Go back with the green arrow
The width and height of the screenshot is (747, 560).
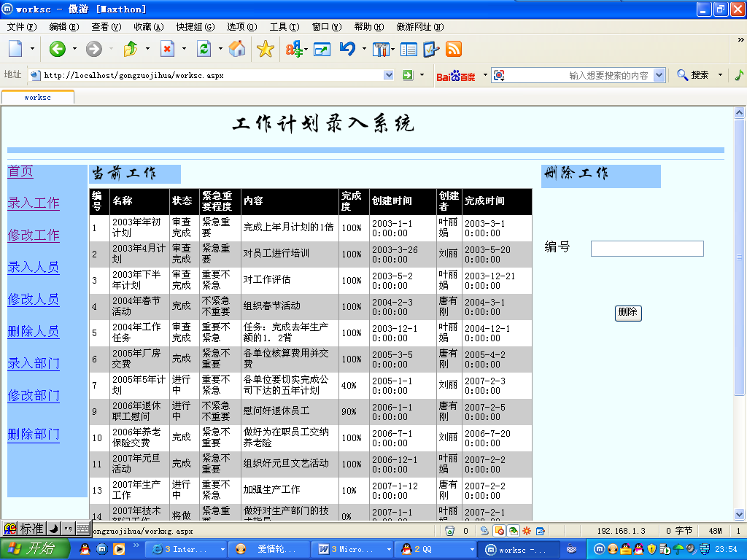57,49
